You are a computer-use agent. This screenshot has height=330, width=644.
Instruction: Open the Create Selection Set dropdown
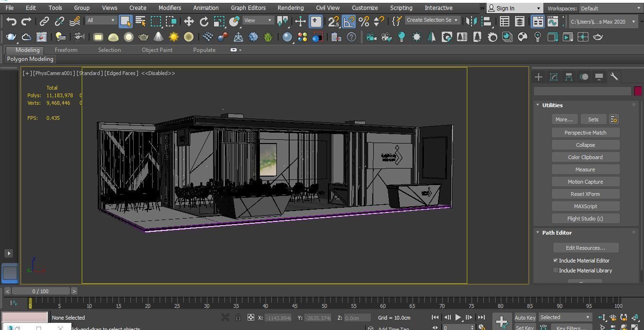(432, 20)
